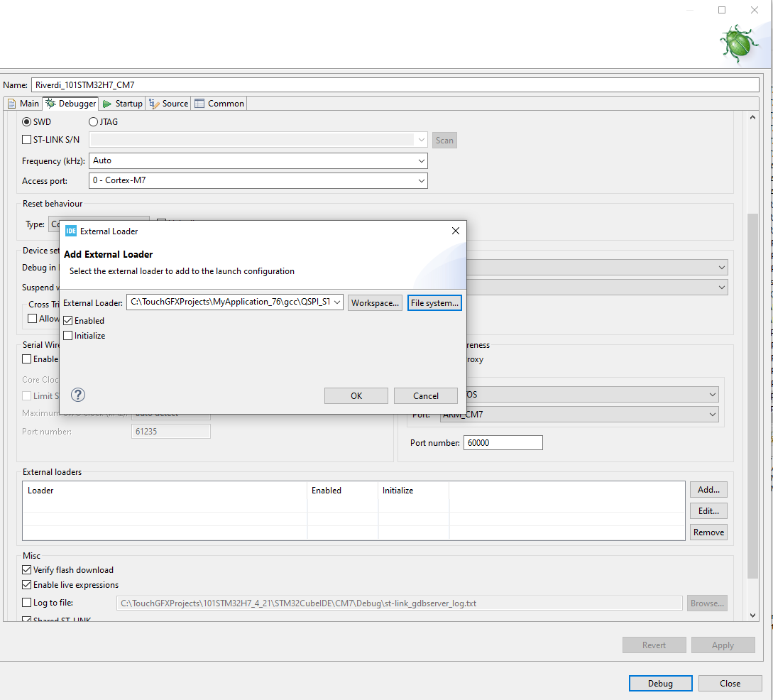Click the Workspace... button
773x700 pixels.
click(x=375, y=302)
